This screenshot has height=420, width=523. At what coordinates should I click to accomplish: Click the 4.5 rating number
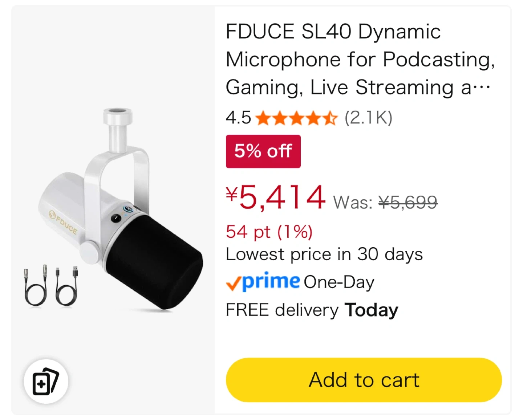point(238,118)
